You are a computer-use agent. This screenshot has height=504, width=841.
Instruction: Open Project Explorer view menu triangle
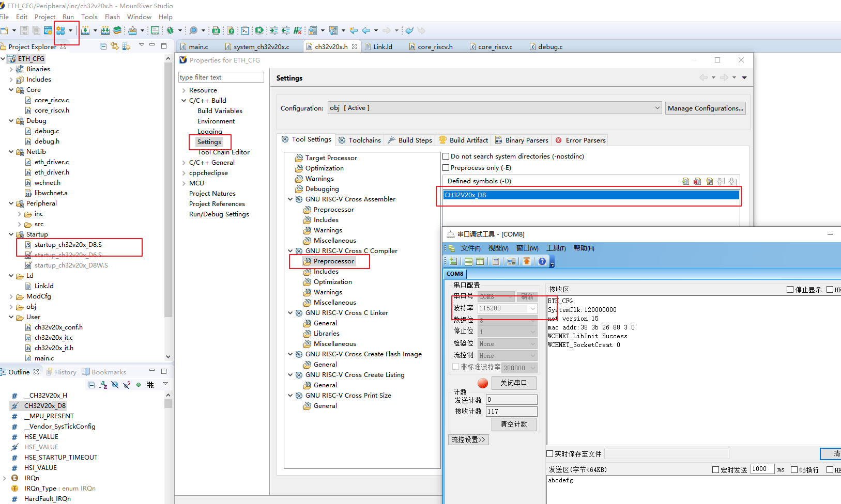(142, 45)
